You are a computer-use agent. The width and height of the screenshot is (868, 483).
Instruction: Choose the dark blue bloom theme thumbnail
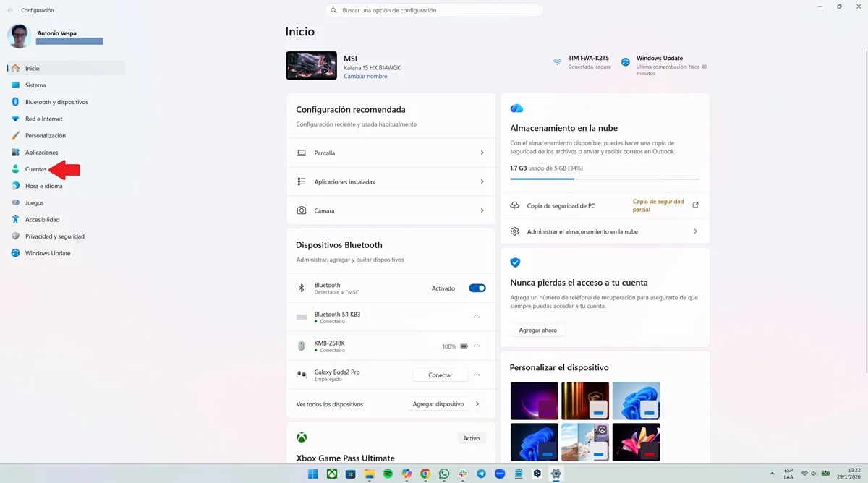pos(535,442)
